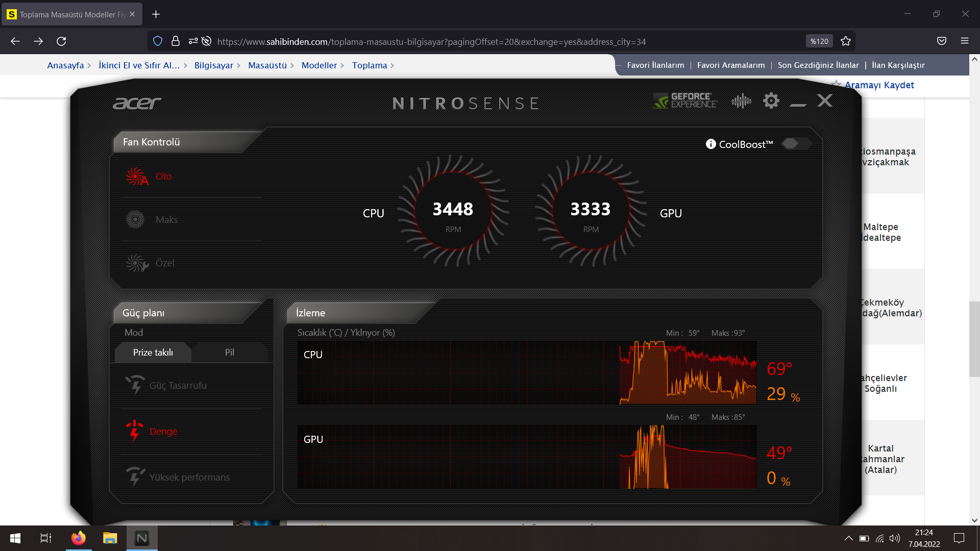Image resolution: width=980 pixels, height=551 pixels.
Task: Show hidden system tray icons chevron
Action: (x=848, y=538)
